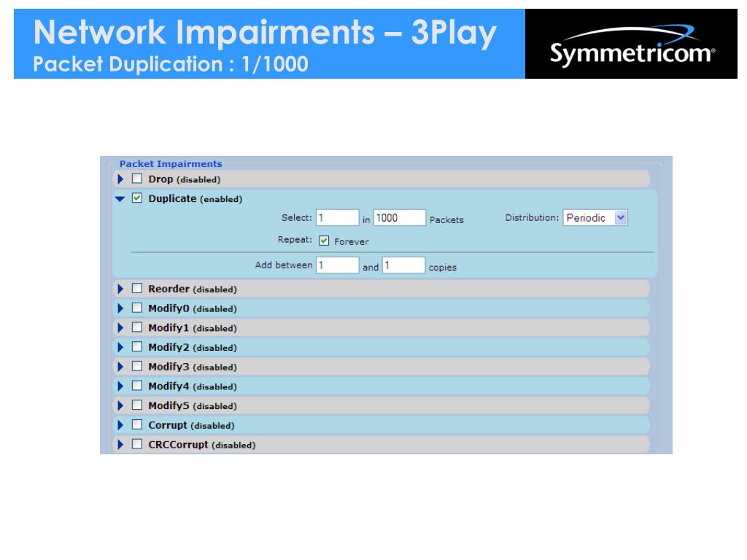747x560 pixels.
Task: Expand the Modify1 section
Action: coord(120,327)
